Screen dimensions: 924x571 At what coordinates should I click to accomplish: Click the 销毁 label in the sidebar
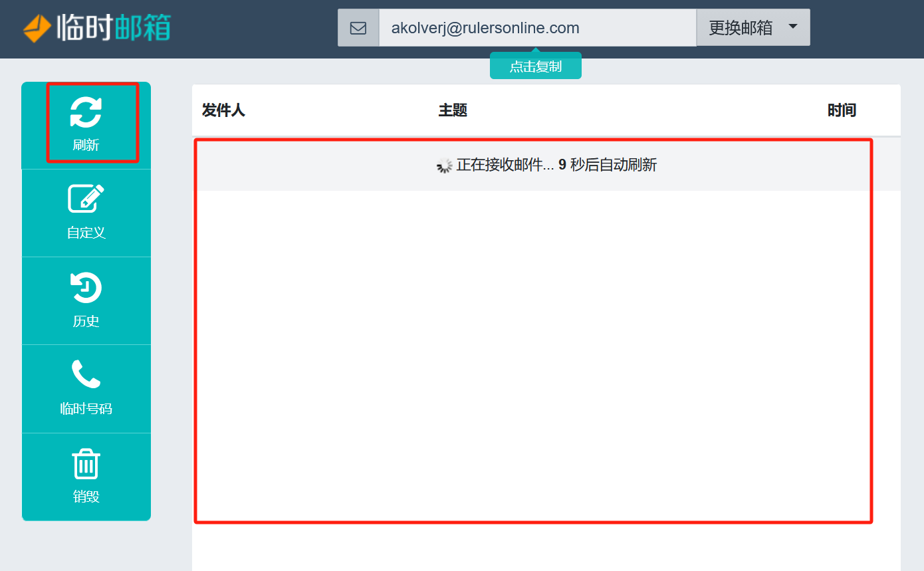coord(86,496)
